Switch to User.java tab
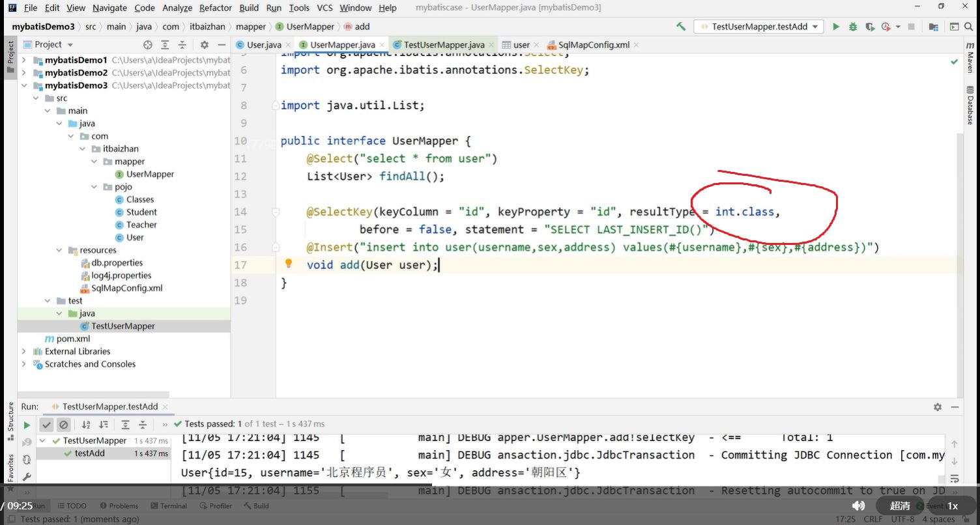The image size is (980, 525). (264, 45)
